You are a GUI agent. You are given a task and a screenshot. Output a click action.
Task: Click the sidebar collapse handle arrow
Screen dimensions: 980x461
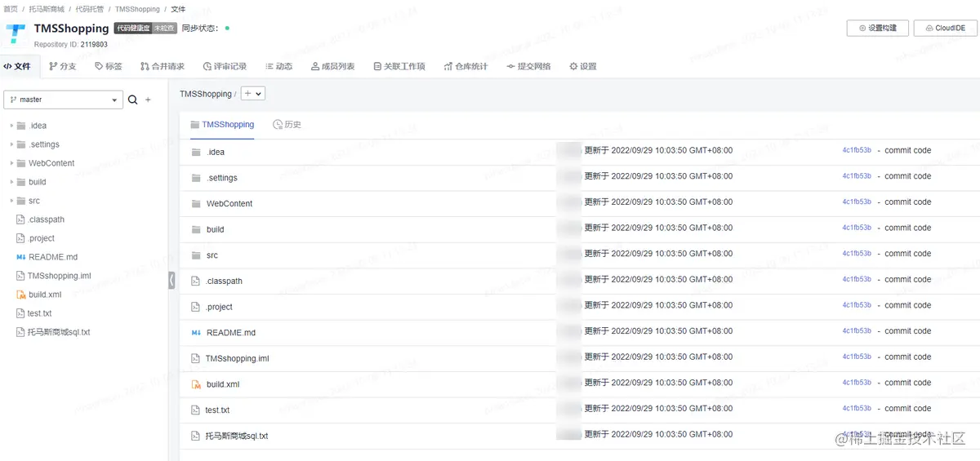tap(171, 281)
